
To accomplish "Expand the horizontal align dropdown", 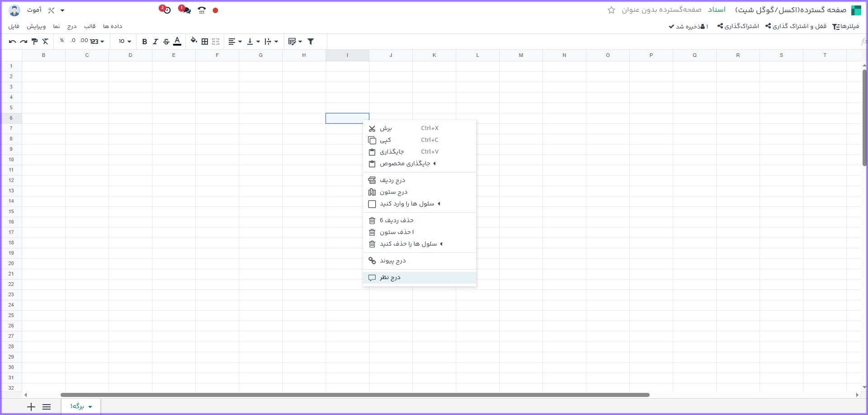I will click(235, 42).
